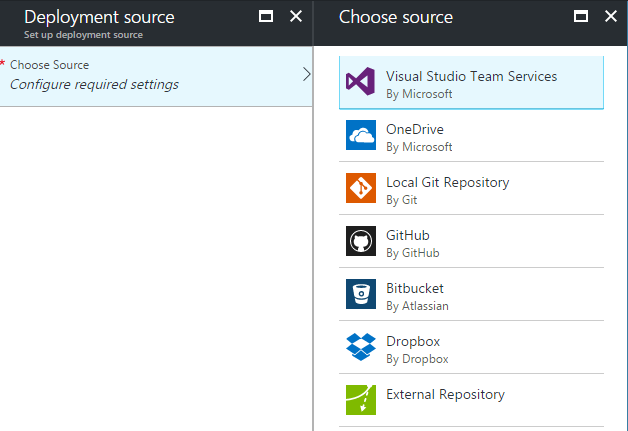
Task: Click the Bitbucket bucket icon
Action: [360, 295]
